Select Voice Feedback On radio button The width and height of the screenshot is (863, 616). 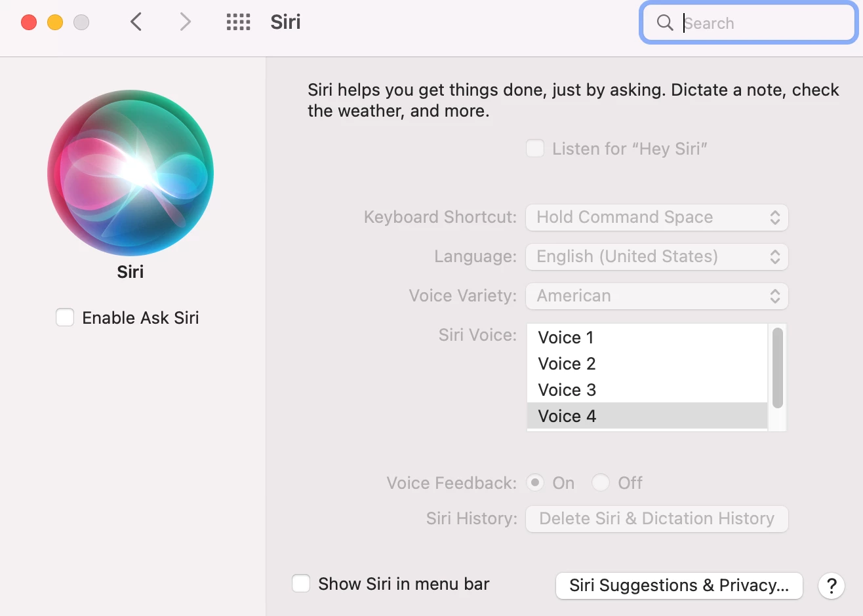(535, 483)
